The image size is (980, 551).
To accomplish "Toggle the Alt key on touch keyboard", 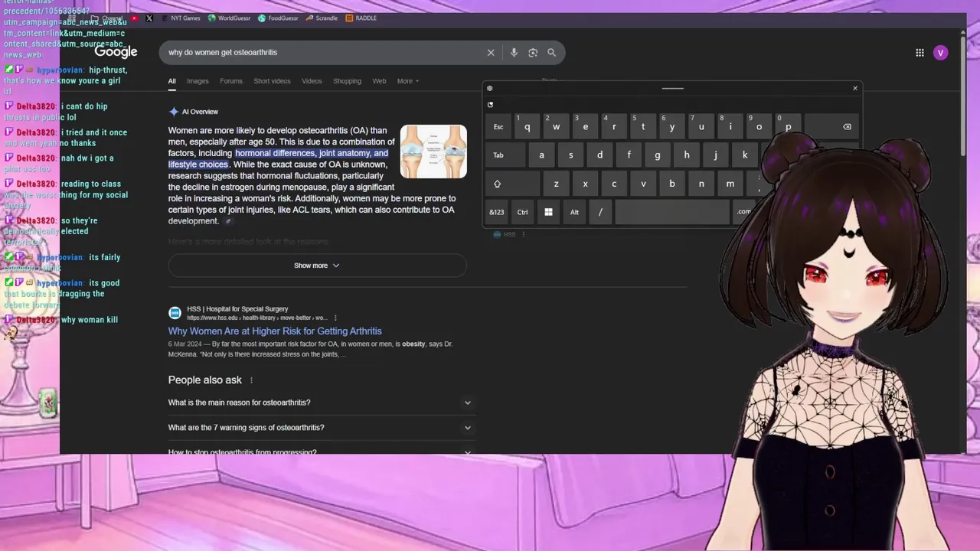I will (574, 212).
